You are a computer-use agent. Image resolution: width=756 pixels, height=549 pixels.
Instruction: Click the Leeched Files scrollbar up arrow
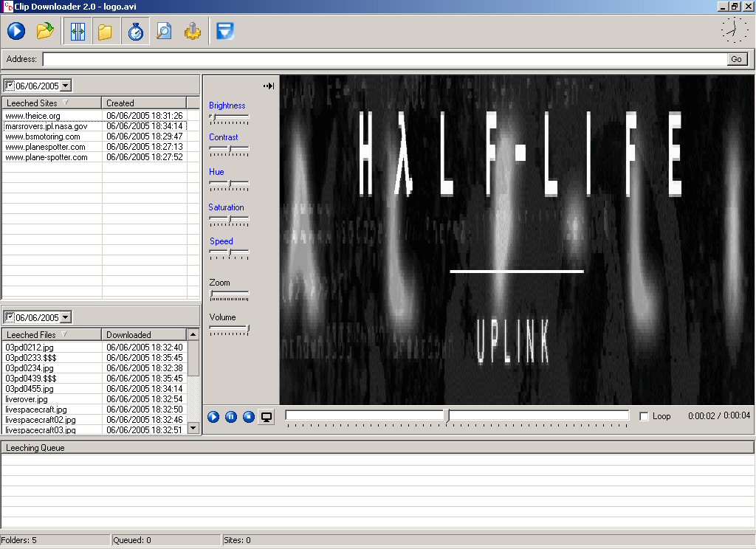pos(193,334)
